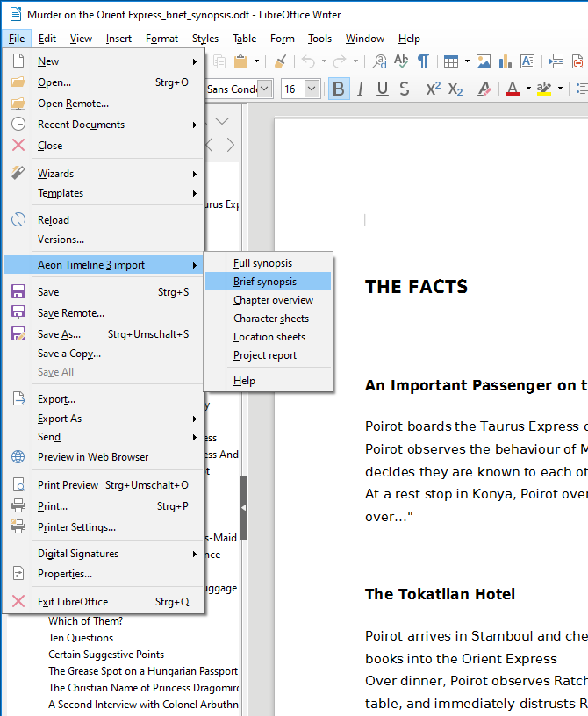Toggle Underline formatting button

coord(383,89)
